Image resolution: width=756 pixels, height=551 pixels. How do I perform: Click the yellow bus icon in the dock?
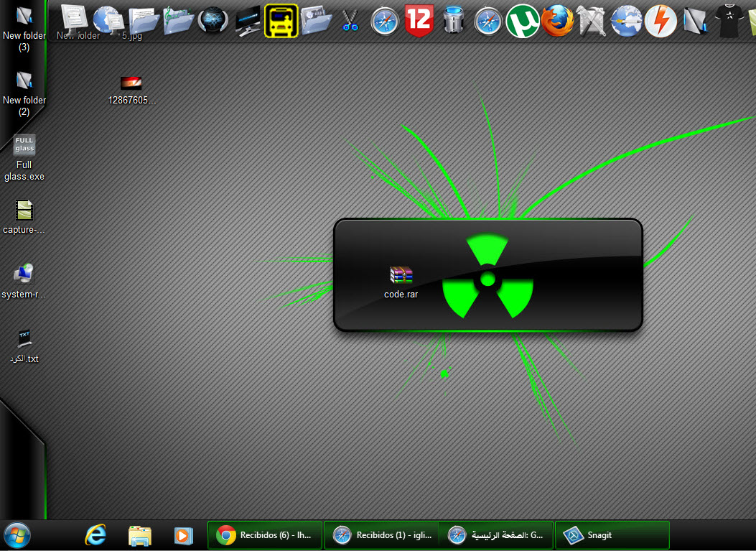pos(281,21)
